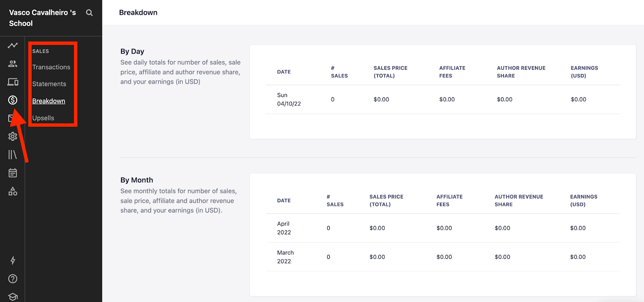Open the Site devices icon

tap(12, 82)
